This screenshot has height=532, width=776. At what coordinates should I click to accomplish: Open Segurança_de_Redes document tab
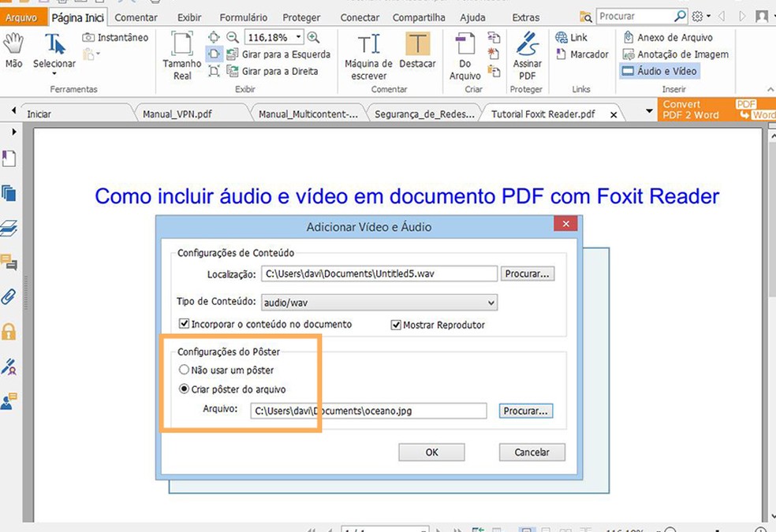[x=424, y=114]
